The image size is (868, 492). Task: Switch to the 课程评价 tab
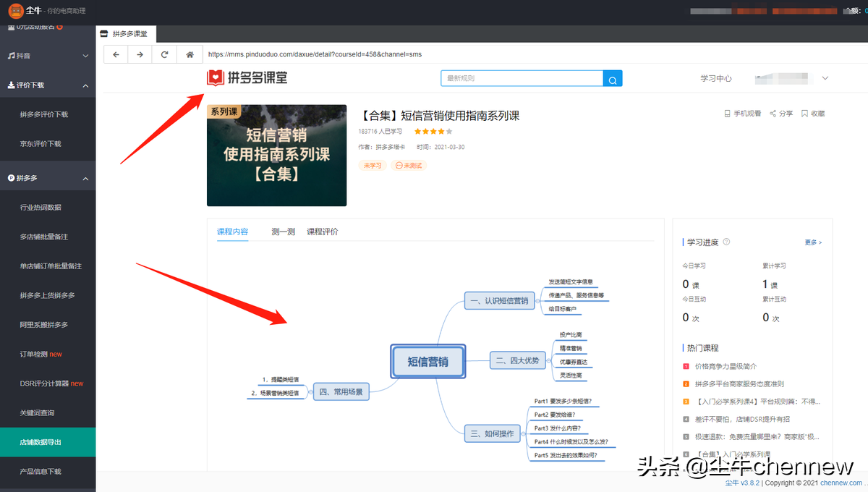pyautogui.click(x=323, y=232)
